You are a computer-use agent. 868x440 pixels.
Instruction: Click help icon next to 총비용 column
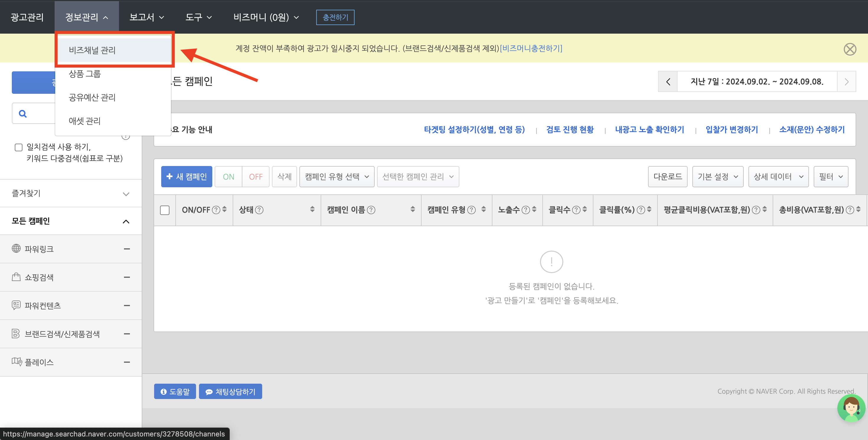850,210
